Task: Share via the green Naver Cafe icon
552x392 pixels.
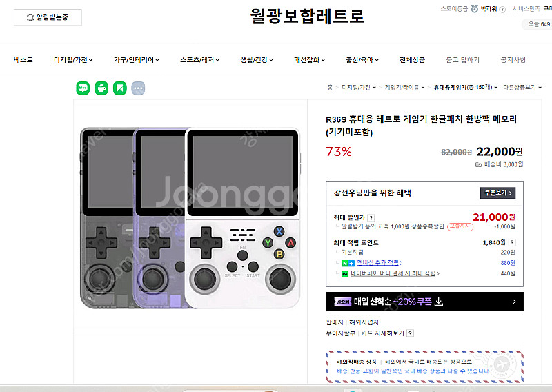Action: pyautogui.click(x=101, y=88)
